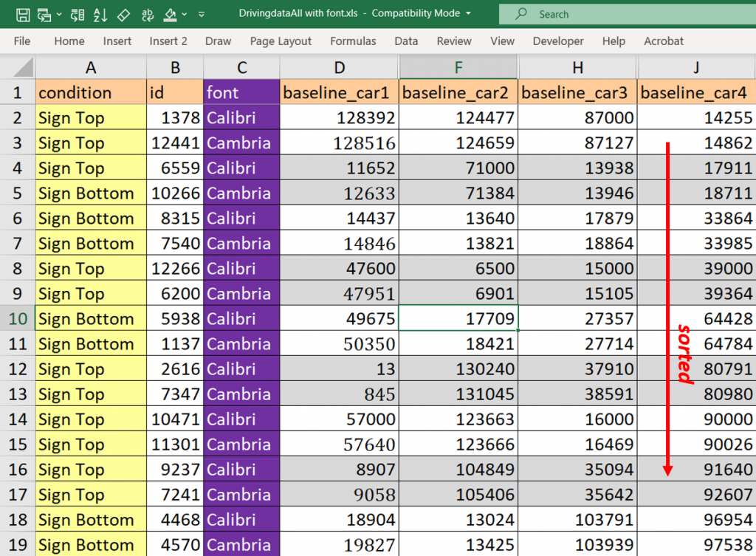Select cell containing 105406

[x=458, y=495]
